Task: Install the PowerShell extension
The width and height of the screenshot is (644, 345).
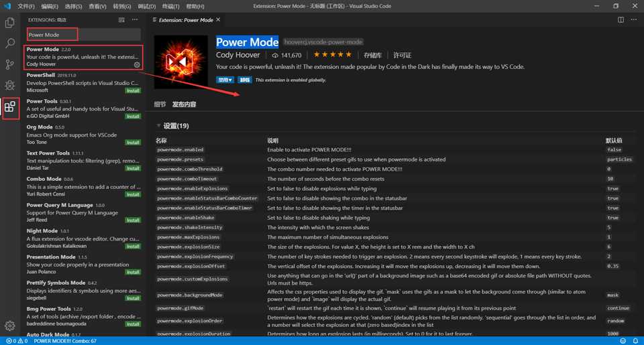Action: (x=133, y=90)
